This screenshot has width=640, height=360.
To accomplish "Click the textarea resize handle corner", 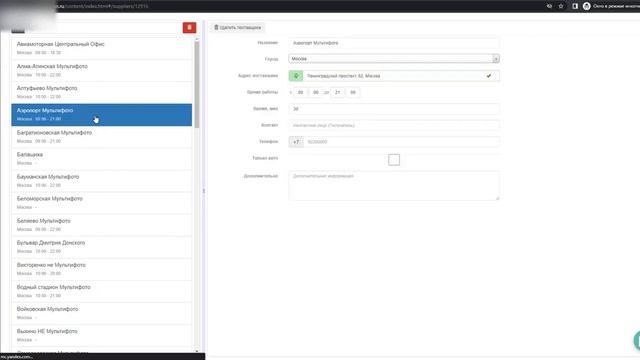I will coord(497,198).
